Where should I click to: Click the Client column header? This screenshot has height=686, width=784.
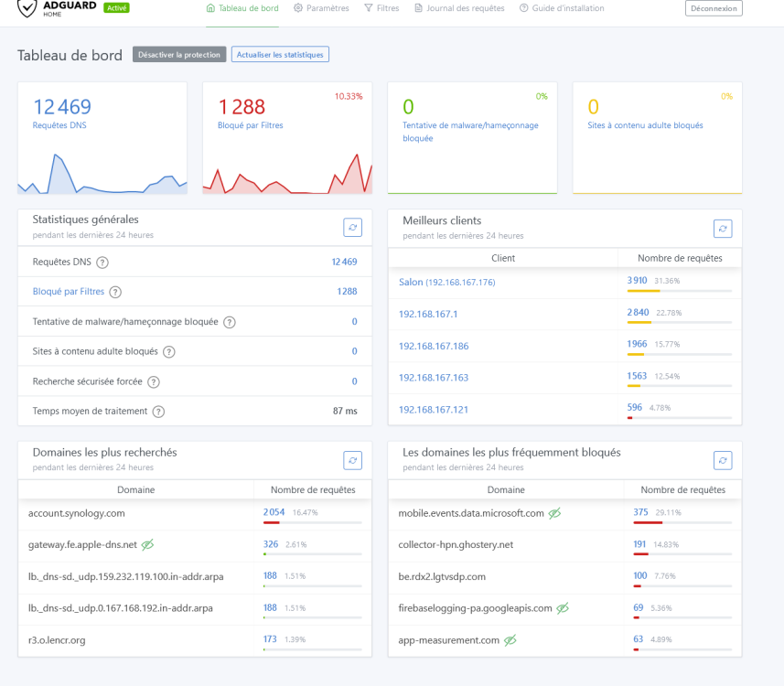tap(503, 258)
